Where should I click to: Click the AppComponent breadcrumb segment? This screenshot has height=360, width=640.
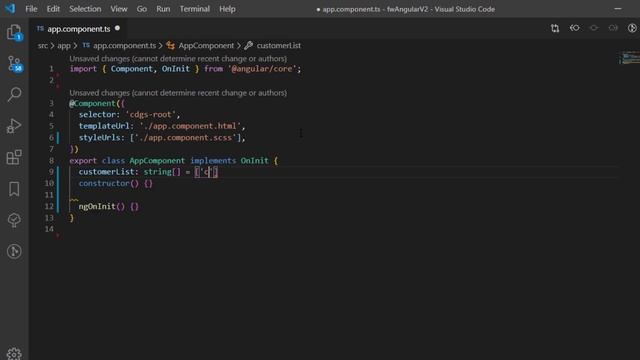click(206, 46)
